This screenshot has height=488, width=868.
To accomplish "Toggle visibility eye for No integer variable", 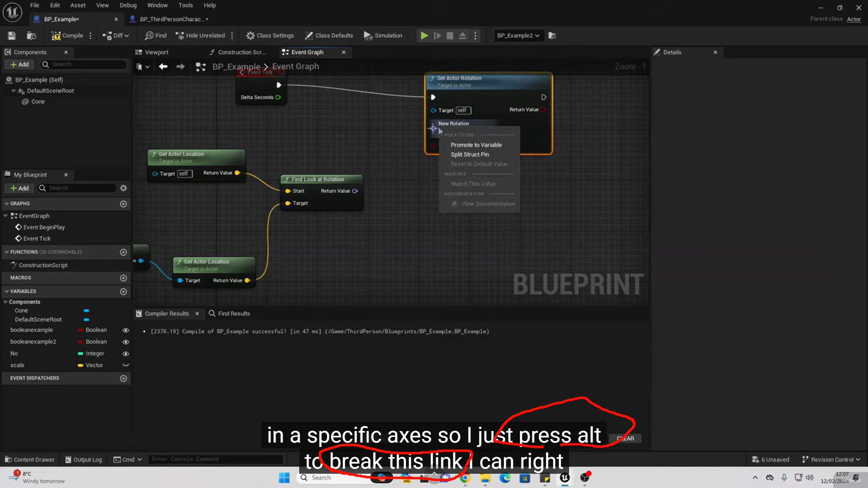I will tap(125, 354).
